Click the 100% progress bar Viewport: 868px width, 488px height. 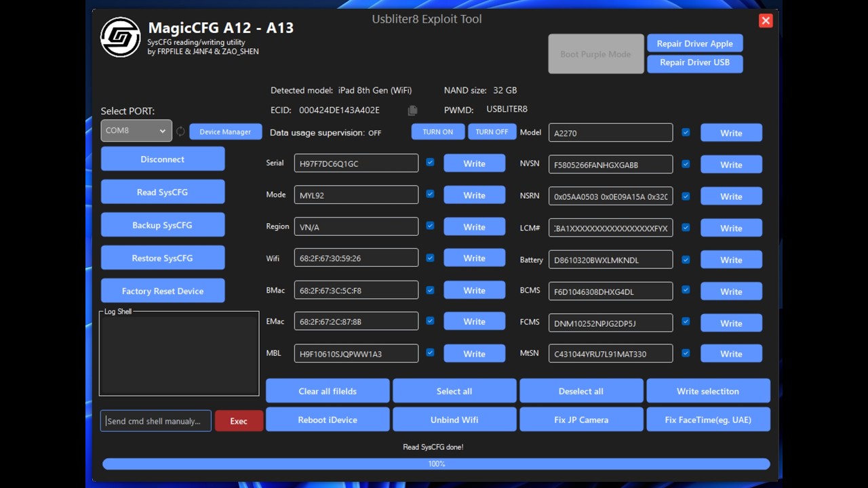pos(436,464)
